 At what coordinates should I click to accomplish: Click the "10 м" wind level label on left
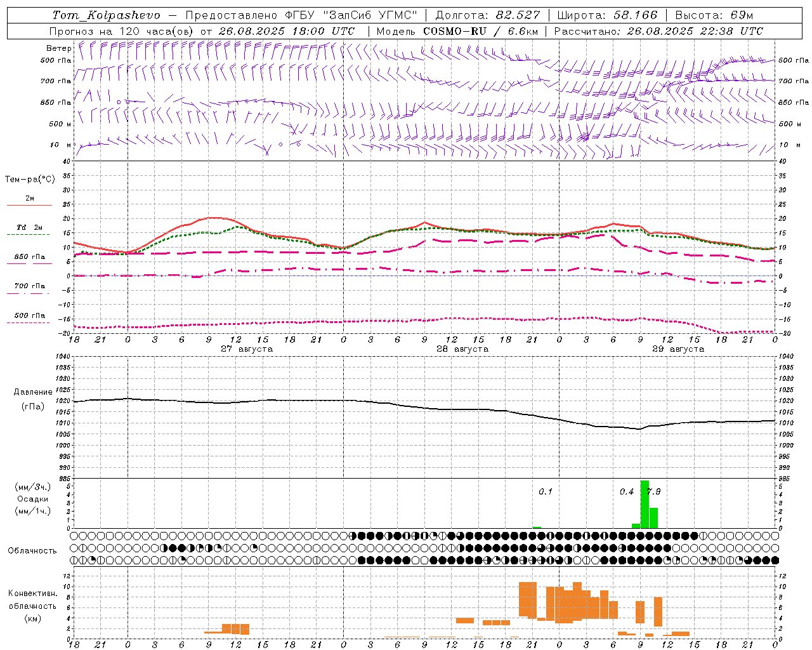tap(61, 145)
